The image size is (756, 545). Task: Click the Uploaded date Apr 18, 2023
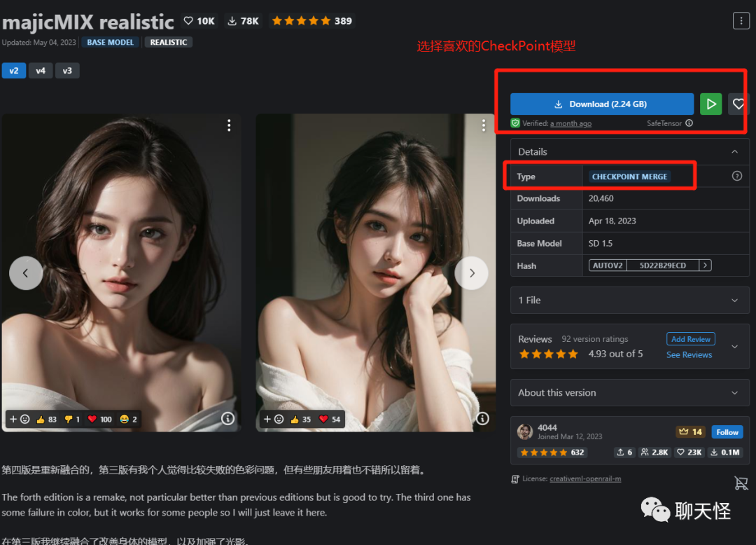(x=612, y=221)
